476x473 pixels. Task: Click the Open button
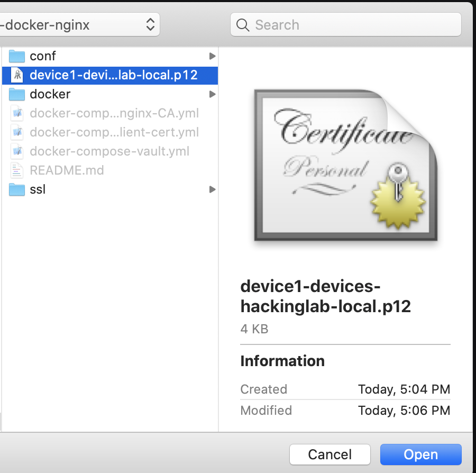coord(420,454)
